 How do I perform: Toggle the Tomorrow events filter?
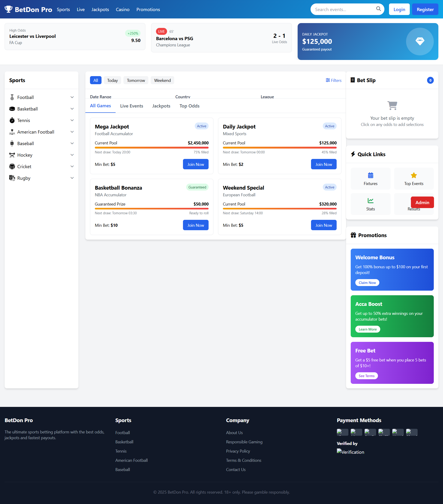click(x=136, y=80)
